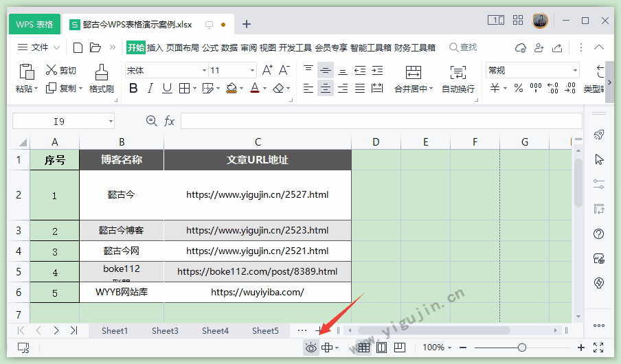Screen dimensions: 621x364
Task: Align text to bottom of cell
Action: [343, 71]
